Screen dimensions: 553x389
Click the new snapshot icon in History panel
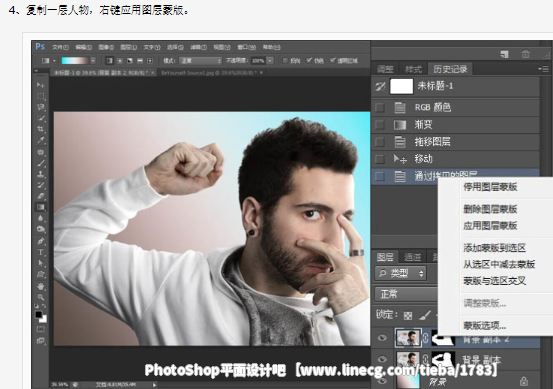505,54
